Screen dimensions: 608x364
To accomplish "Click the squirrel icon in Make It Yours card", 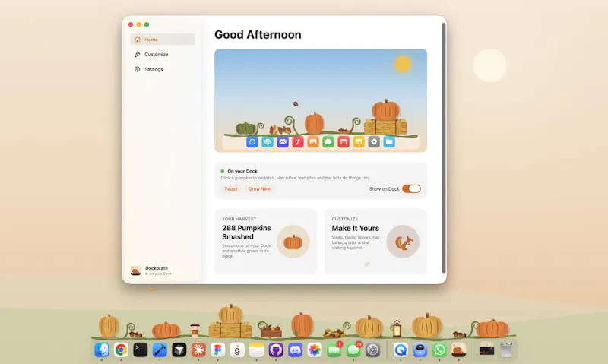I will pyautogui.click(x=403, y=242).
